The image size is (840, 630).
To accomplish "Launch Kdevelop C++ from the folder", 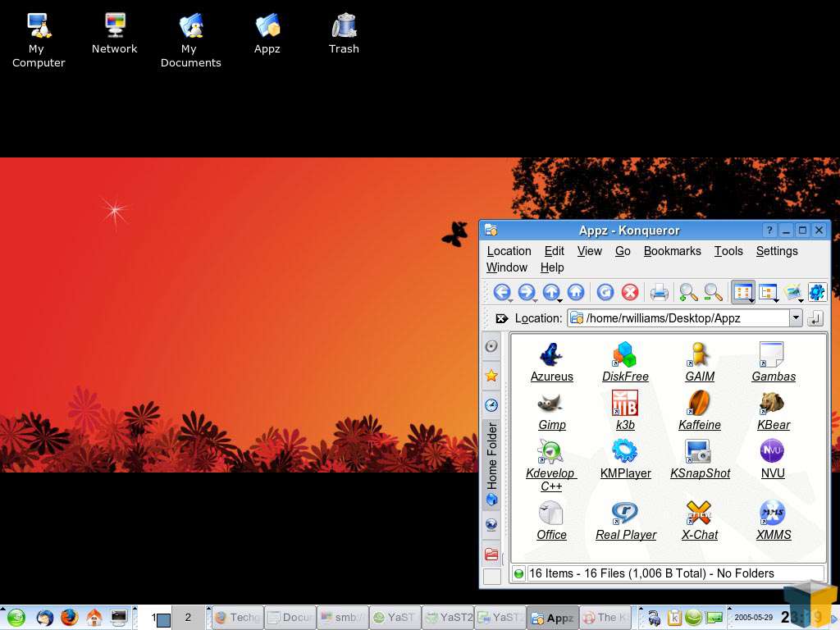I will point(551,466).
